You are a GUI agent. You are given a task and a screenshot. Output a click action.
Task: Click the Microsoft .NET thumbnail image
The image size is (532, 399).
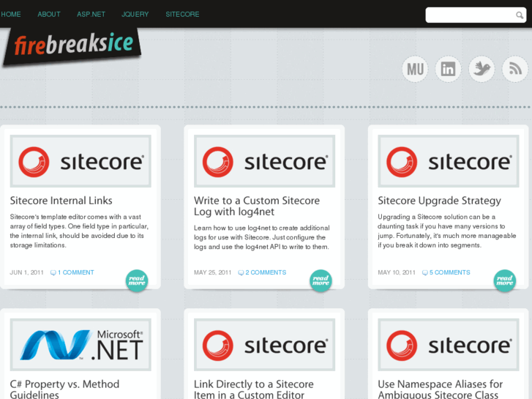pos(80,345)
